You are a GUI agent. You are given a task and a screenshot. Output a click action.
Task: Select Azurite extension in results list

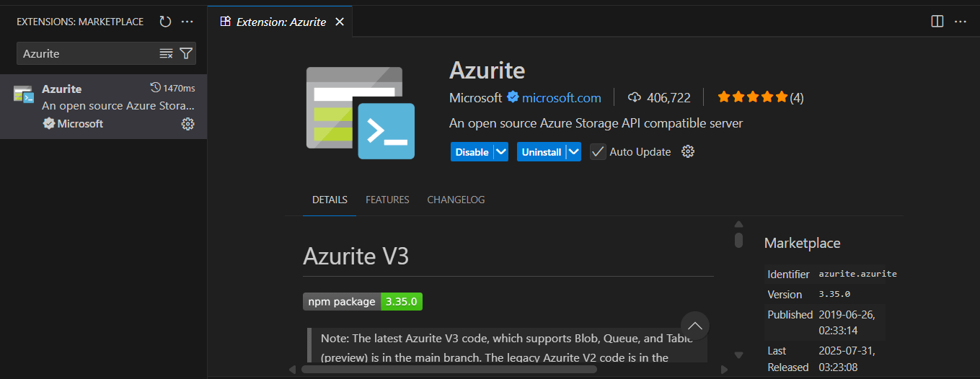[x=103, y=107]
